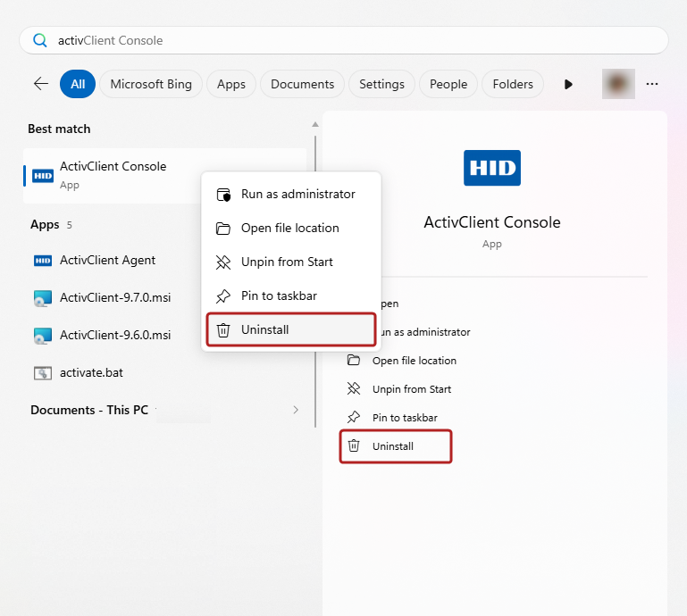Click the activate.bat file icon
687x616 pixels.
pos(43,373)
